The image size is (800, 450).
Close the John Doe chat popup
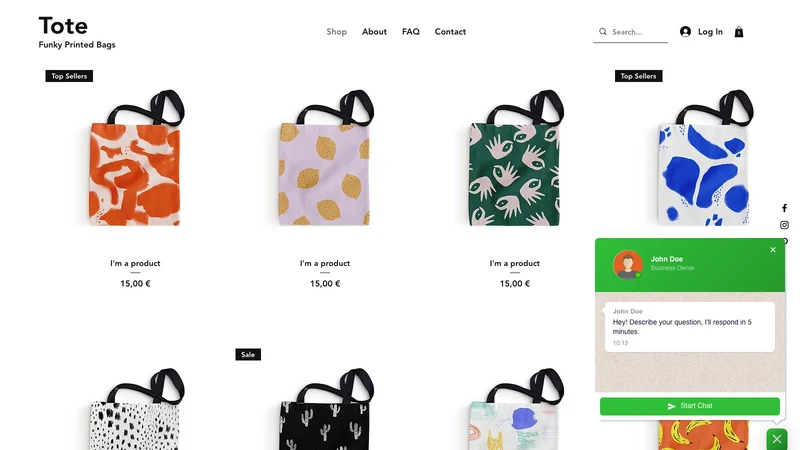click(x=772, y=249)
